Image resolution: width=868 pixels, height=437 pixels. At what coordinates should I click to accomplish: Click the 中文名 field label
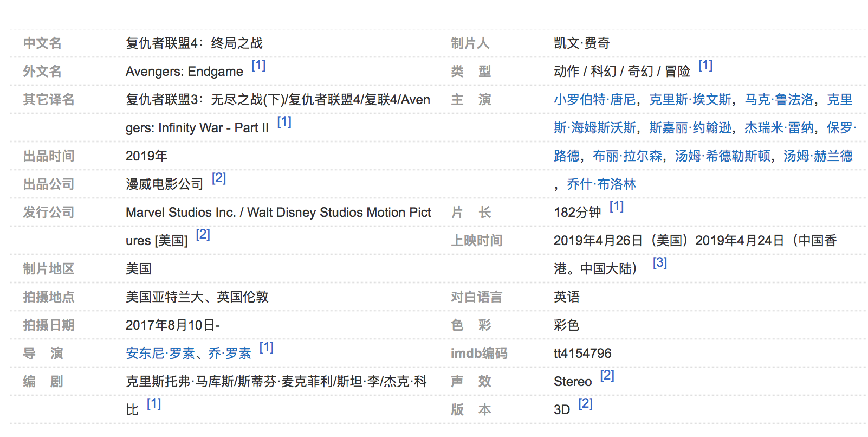pos(42,43)
